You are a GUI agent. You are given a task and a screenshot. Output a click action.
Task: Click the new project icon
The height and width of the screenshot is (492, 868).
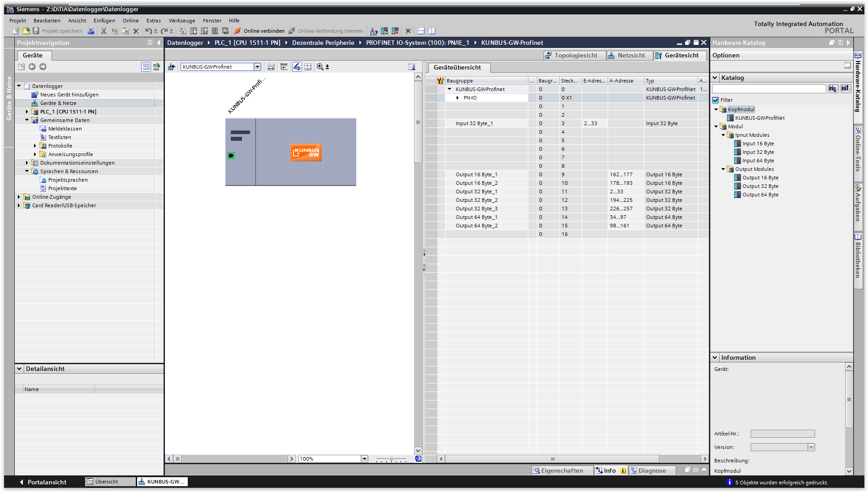(x=16, y=31)
